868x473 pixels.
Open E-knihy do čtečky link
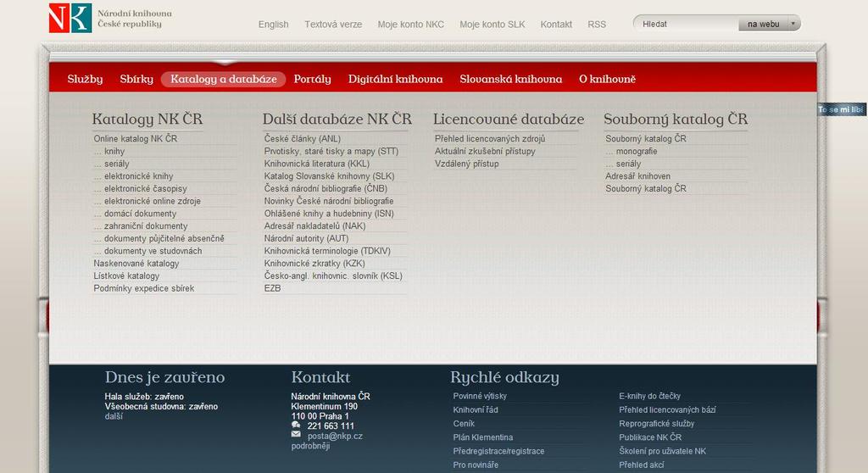(x=650, y=396)
